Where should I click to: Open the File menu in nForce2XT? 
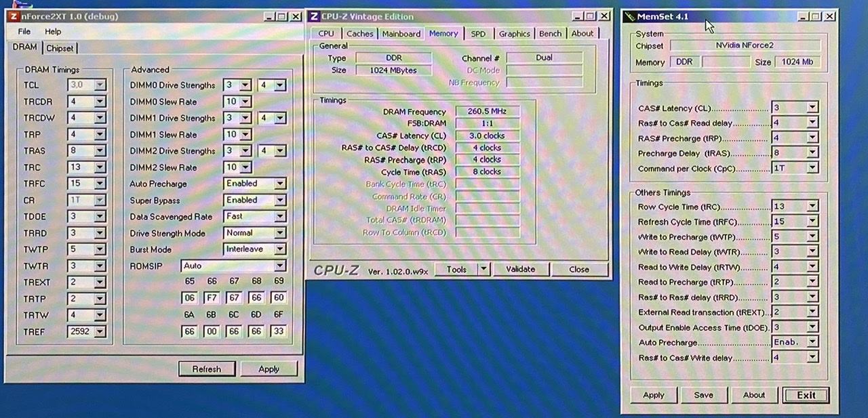click(x=24, y=31)
